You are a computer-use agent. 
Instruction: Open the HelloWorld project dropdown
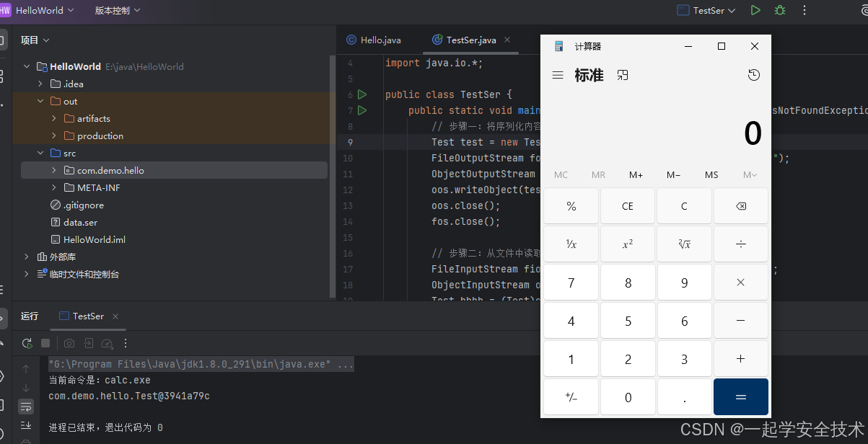(45, 10)
